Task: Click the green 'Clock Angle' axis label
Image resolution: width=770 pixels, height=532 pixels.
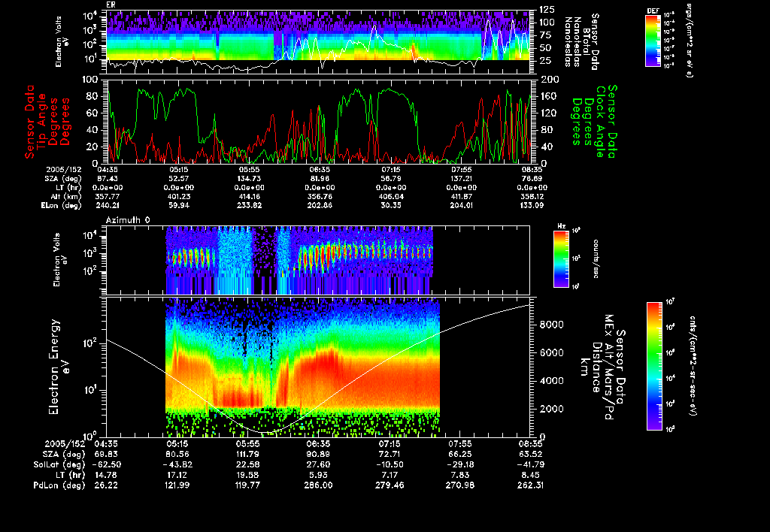Action: pyautogui.click(x=600, y=122)
